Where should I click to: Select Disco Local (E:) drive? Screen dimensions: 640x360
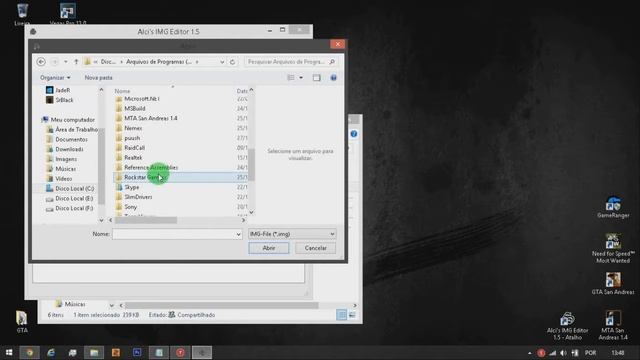(x=69, y=198)
